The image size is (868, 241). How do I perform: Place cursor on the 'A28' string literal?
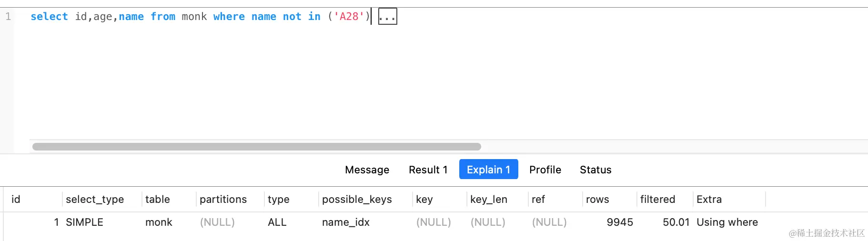point(349,17)
